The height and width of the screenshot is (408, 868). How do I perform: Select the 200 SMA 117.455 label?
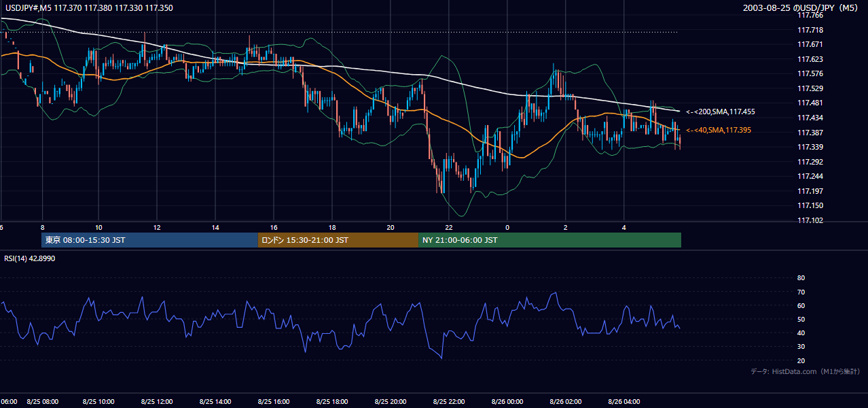(721, 112)
